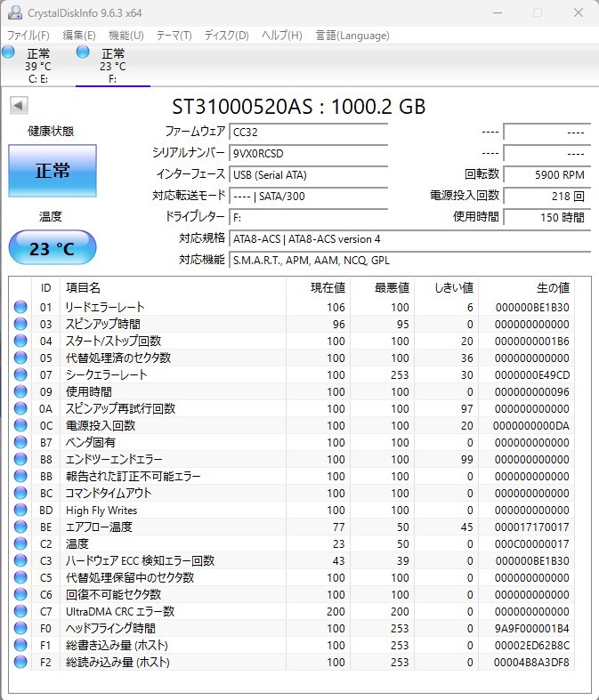Click the drive letter field F:
The image size is (599, 700).
click(308, 218)
